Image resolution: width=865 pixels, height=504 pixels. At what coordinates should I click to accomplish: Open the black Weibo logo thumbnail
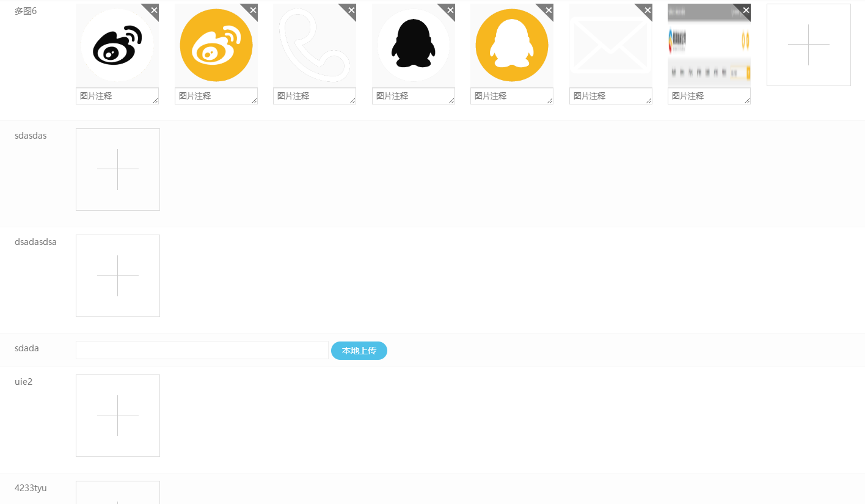pyautogui.click(x=117, y=45)
